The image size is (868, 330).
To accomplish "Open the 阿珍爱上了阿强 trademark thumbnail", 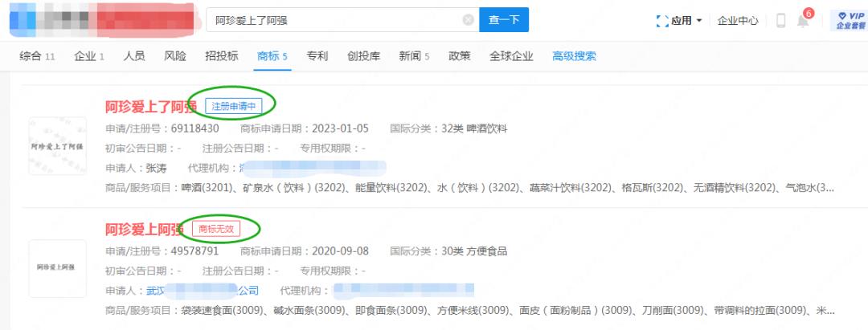I will pyautogui.click(x=57, y=146).
